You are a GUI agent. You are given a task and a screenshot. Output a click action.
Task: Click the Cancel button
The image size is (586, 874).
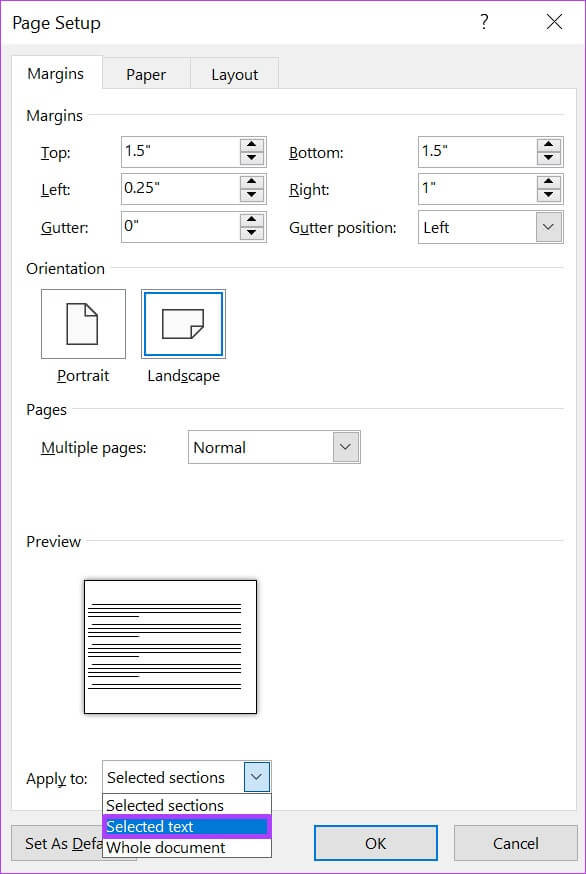(x=516, y=843)
